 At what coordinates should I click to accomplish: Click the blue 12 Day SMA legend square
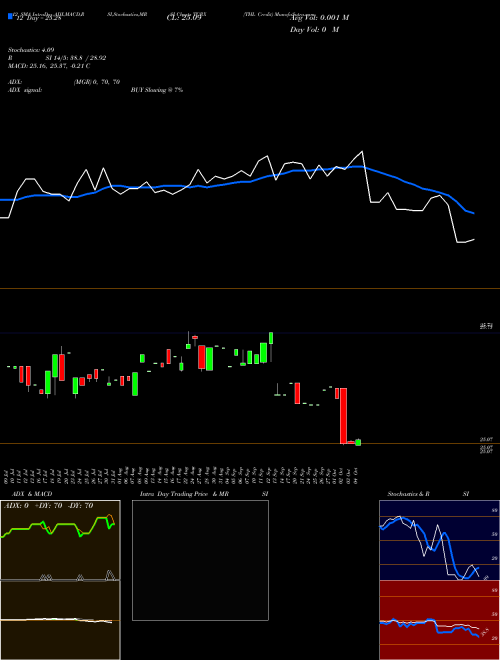[x=10, y=16]
